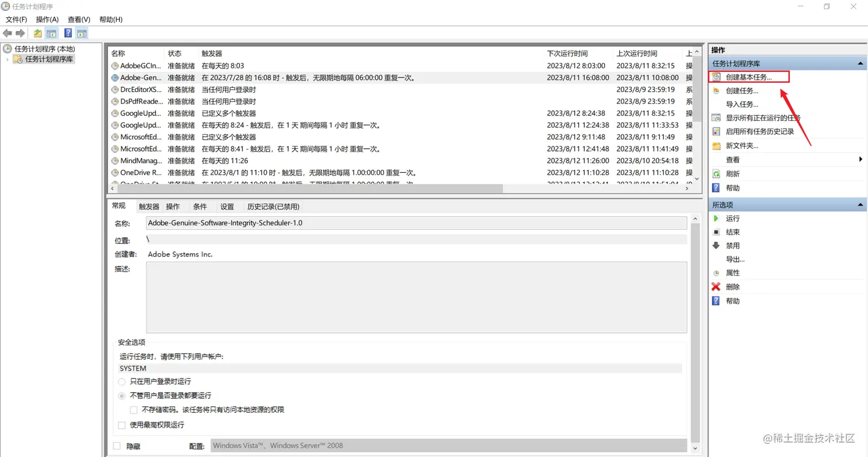The width and height of the screenshot is (868, 457).
Task: Click the DrcEditorXS... task clock icon
Action: coord(115,90)
